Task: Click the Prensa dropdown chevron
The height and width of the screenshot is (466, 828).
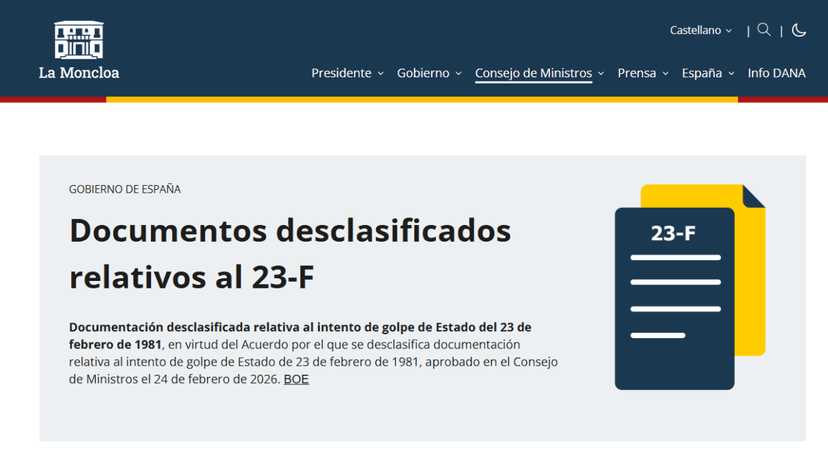Action: [666, 74]
